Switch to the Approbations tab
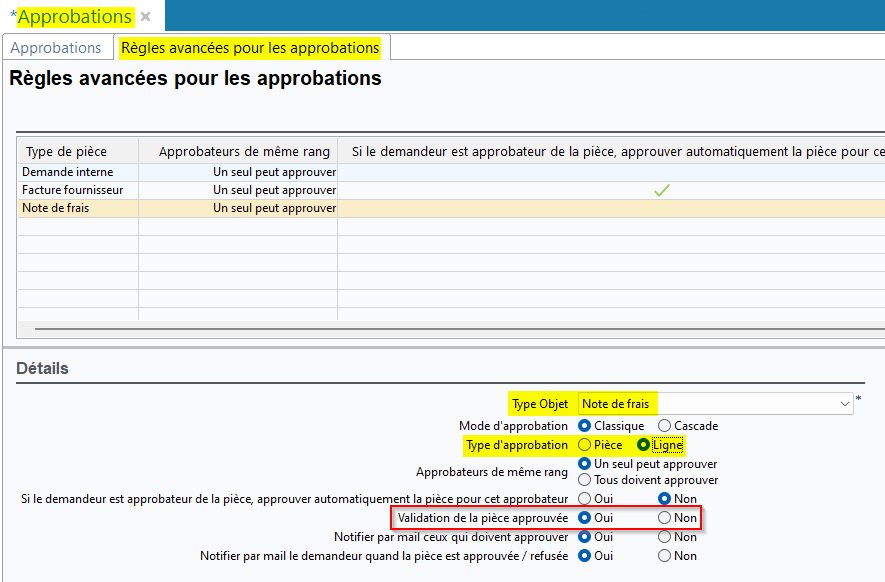Image resolution: width=885 pixels, height=582 pixels. click(56, 48)
